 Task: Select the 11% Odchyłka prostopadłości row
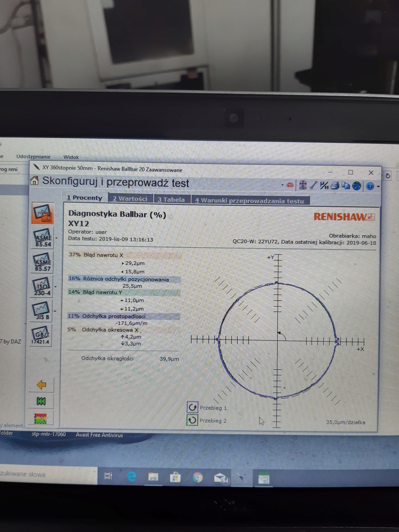click(x=124, y=316)
